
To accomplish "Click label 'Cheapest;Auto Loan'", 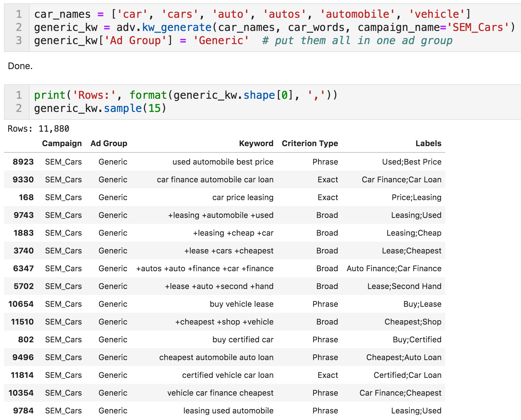I will point(404,357).
